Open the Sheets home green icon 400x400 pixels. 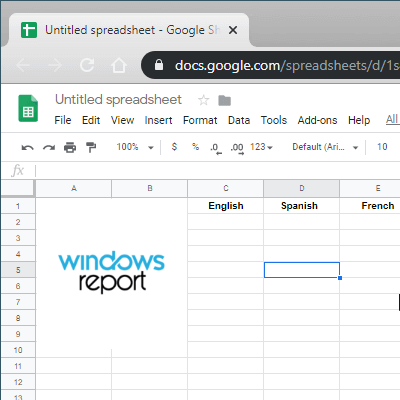[x=28, y=108]
